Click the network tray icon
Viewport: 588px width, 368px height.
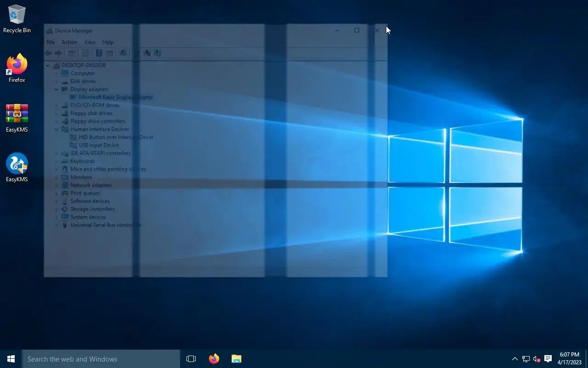click(526, 359)
